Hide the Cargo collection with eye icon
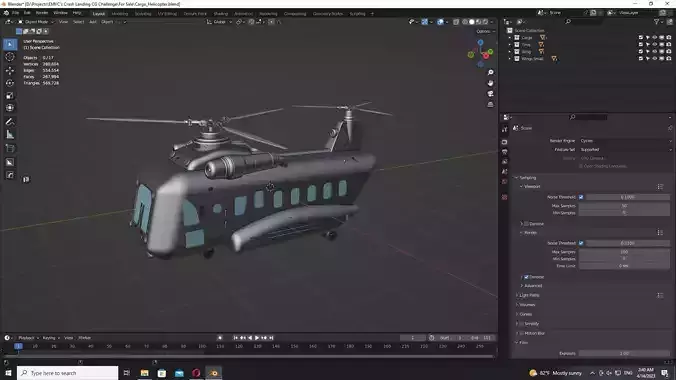Screen dimensions: 676x380 pyautogui.click(x=654, y=38)
